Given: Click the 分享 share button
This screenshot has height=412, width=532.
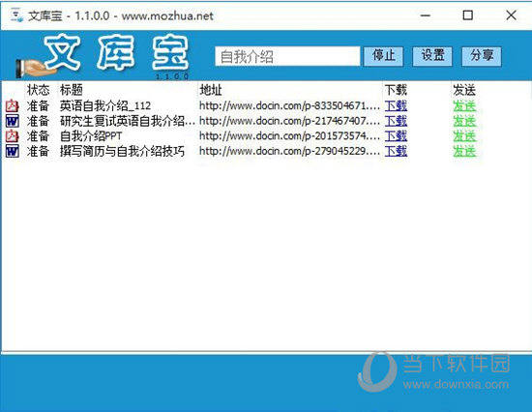Looking at the screenshot, I should (482, 56).
